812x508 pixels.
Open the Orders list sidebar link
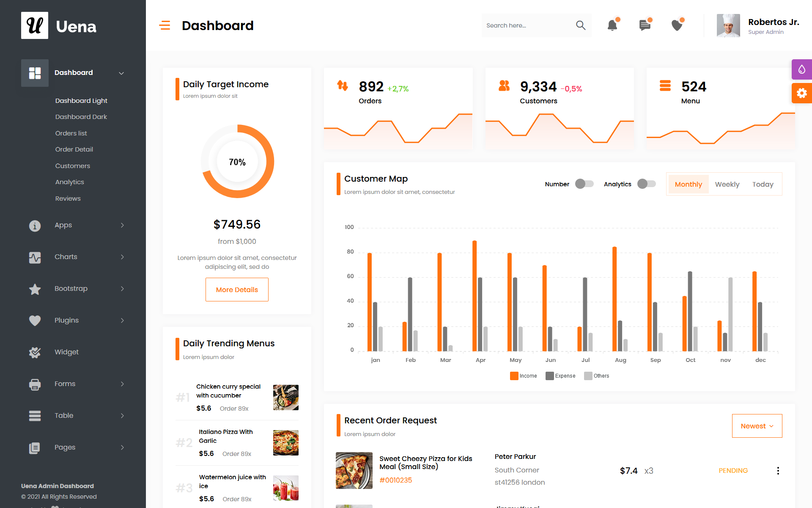click(71, 133)
